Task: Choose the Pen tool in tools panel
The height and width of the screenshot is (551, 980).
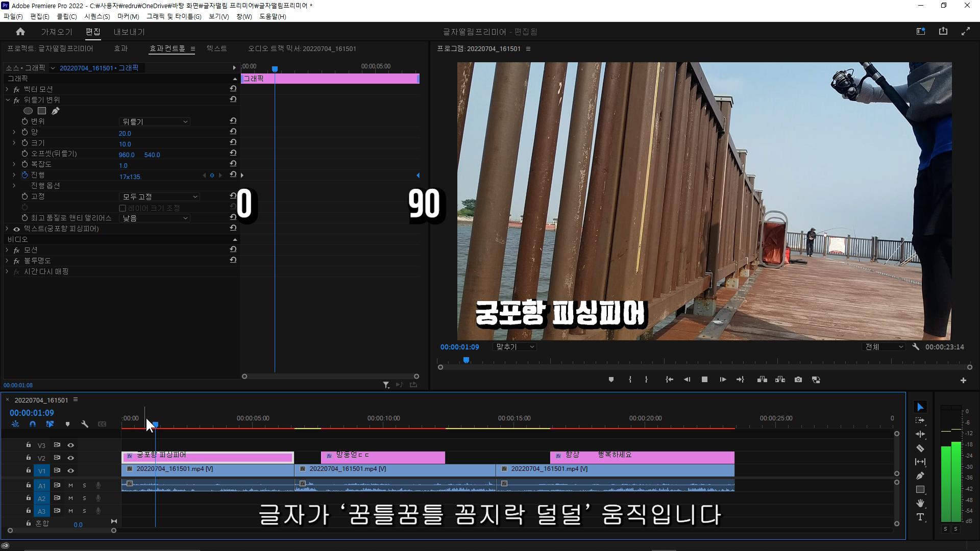Action: 920,476
